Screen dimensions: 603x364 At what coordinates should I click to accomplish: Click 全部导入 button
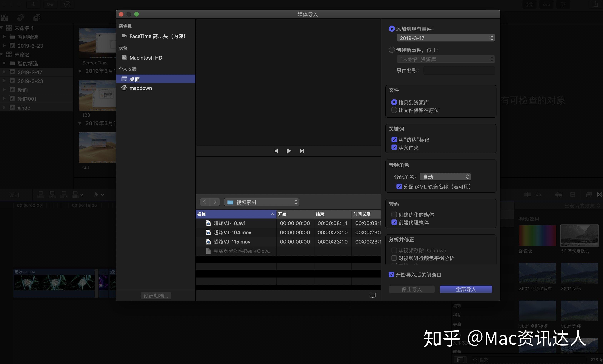(466, 289)
